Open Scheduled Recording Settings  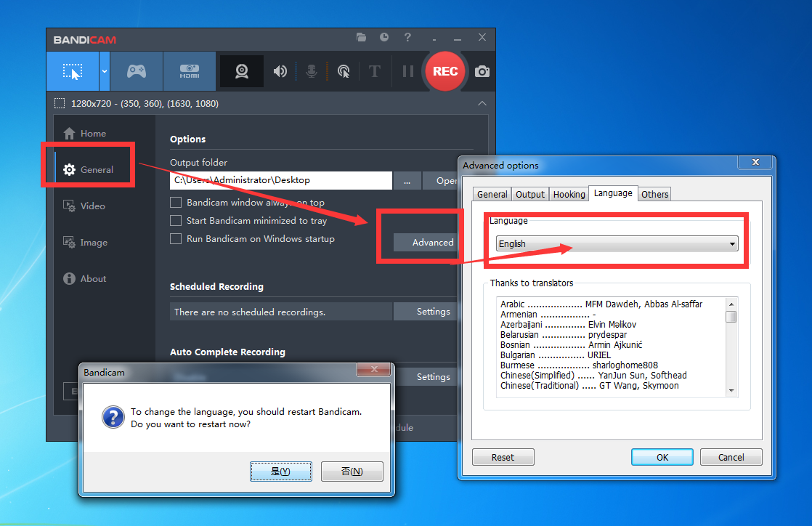[426, 312]
